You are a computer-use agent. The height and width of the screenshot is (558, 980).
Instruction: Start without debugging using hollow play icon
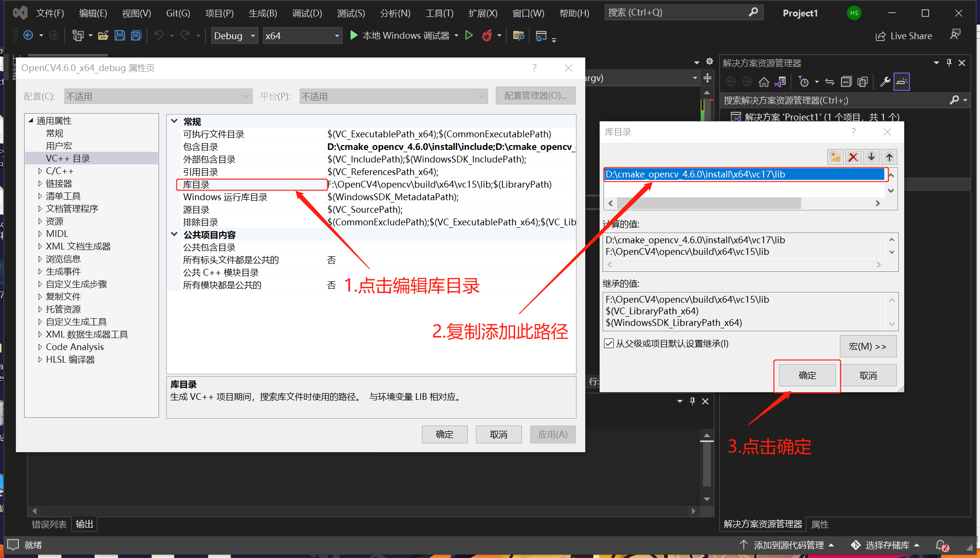tap(469, 35)
